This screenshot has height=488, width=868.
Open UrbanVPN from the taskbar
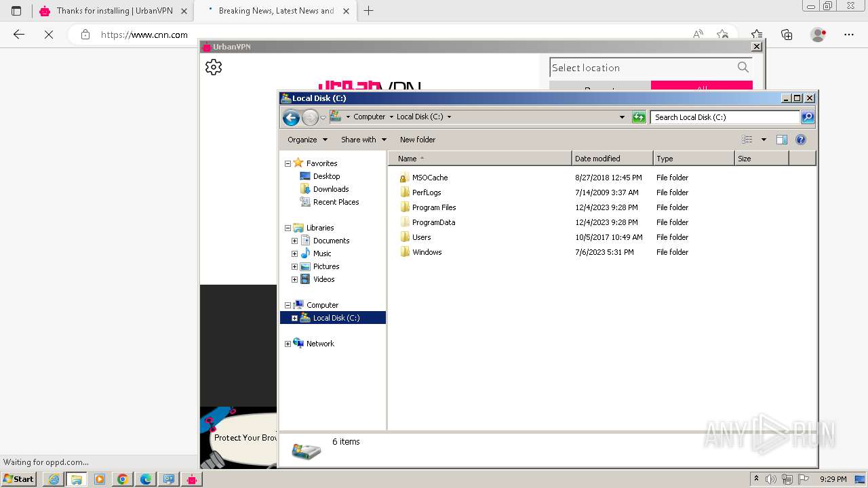(192, 479)
